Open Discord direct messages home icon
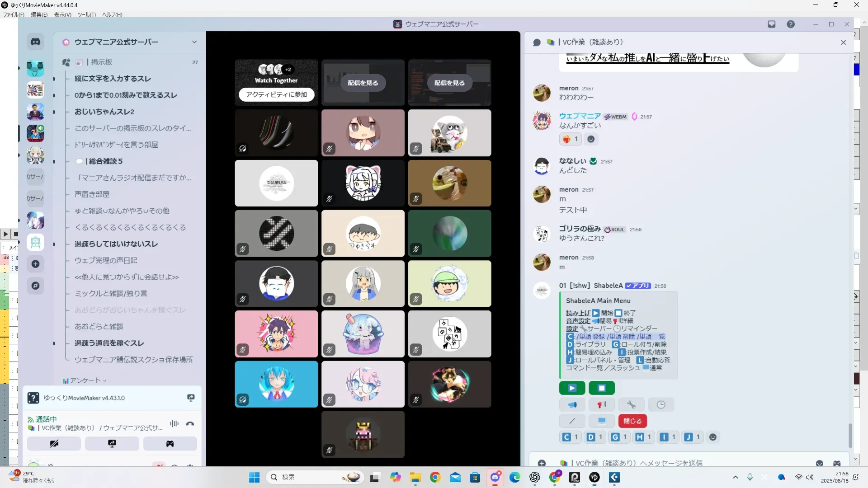The image size is (868, 488). click(35, 42)
